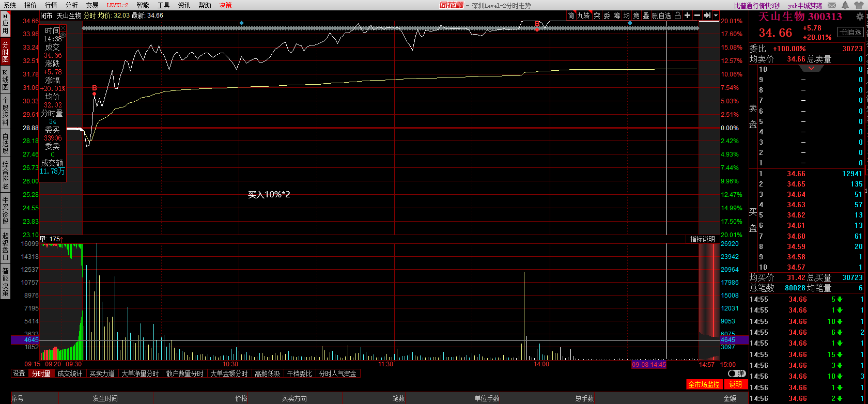
Task: Expand the chart toolbar dropdown arrow
Action: tap(716, 15)
